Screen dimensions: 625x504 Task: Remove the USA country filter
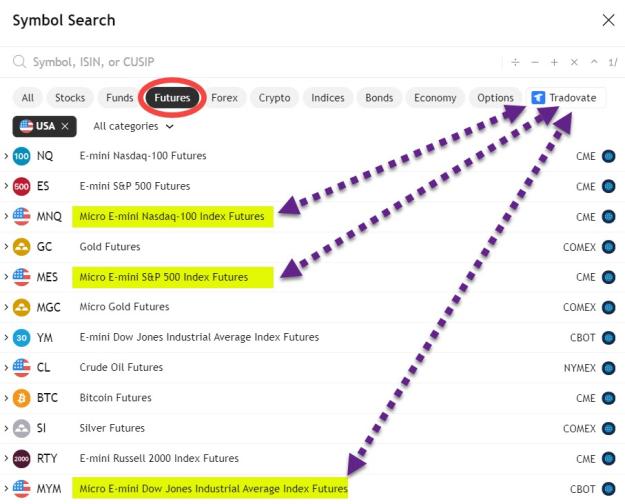click(x=65, y=126)
